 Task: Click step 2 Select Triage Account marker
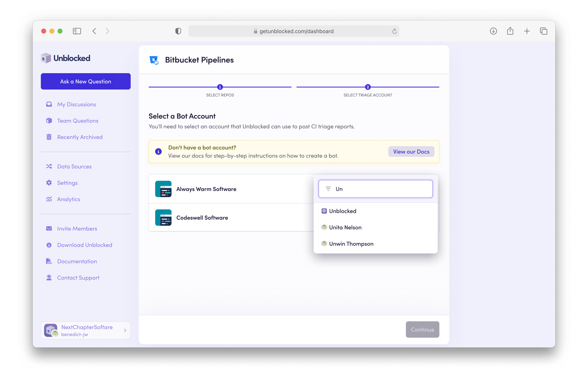pyautogui.click(x=367, y=87)
